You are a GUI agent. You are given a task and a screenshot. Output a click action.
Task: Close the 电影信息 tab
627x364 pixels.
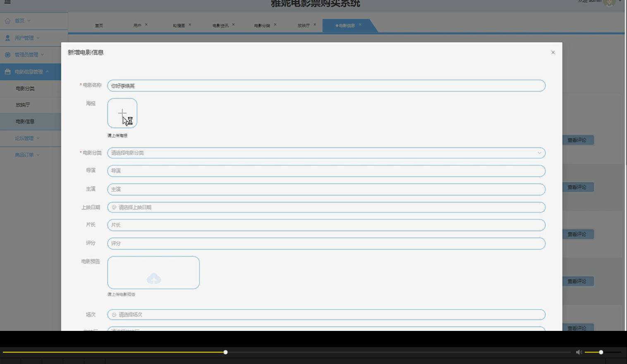(360, 25)
